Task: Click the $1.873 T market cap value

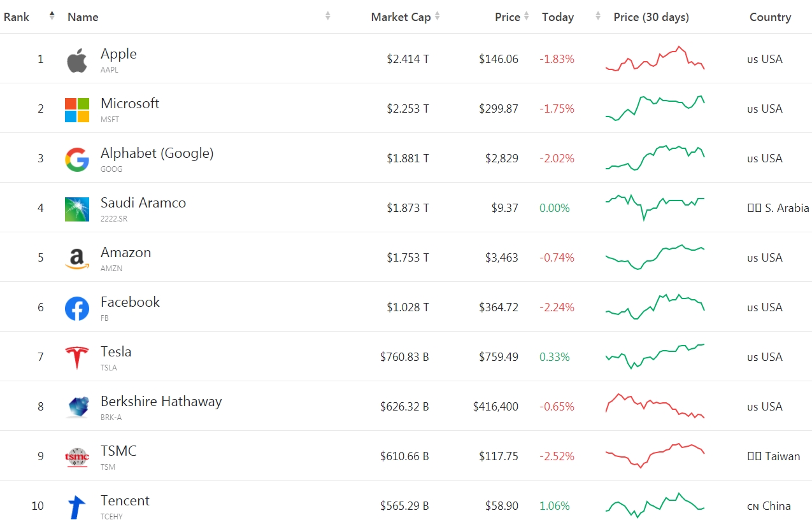Action: [408, 208]
